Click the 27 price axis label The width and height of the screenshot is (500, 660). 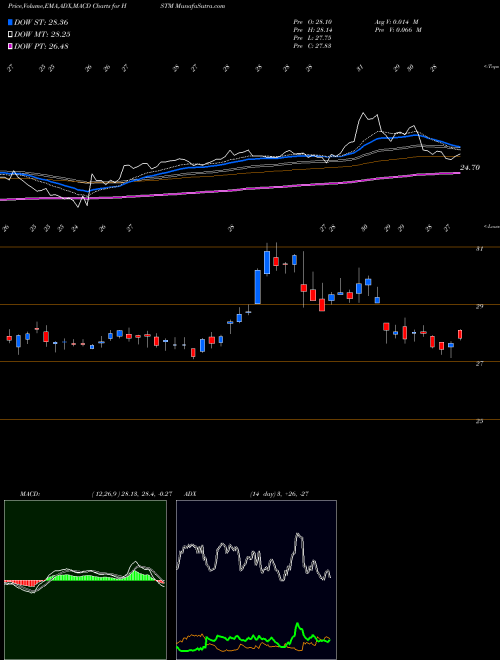[x=479, y=364]
